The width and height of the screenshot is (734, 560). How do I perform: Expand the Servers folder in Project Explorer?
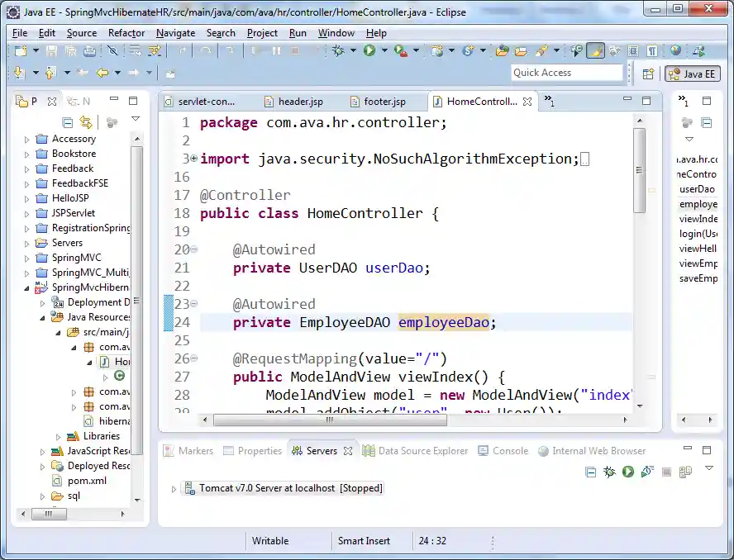pos(26,243)
